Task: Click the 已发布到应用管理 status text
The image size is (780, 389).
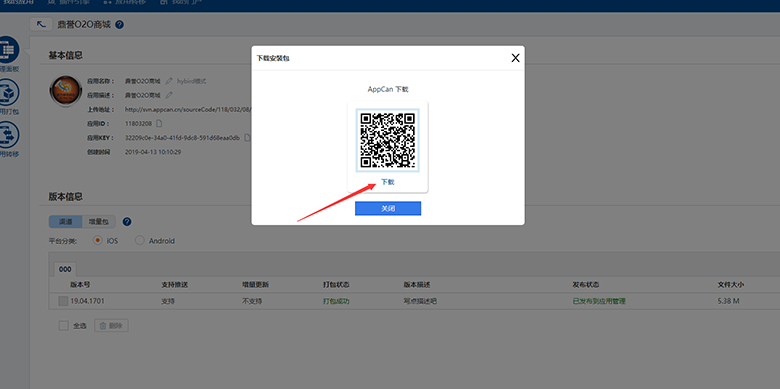Action: click(599, 301)
